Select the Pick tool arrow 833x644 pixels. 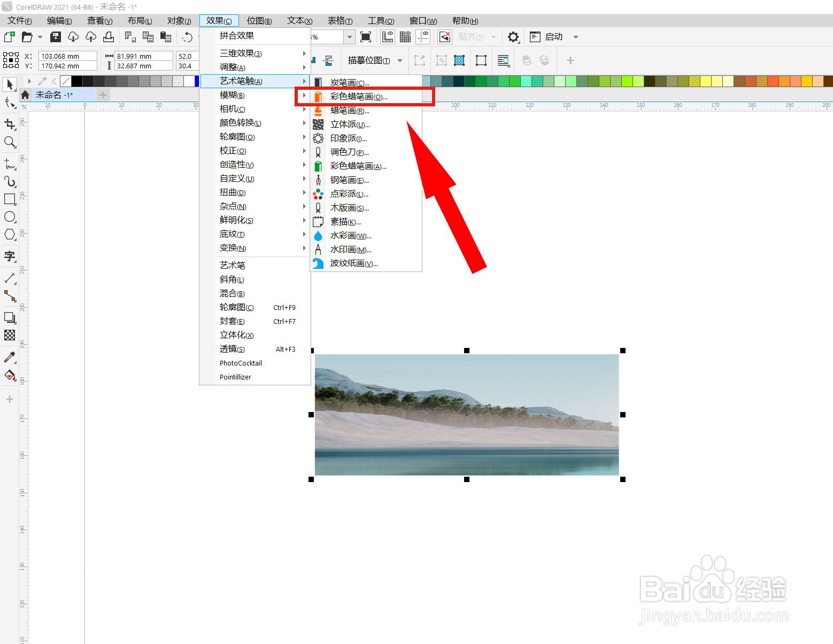click(x=10, y=84)
